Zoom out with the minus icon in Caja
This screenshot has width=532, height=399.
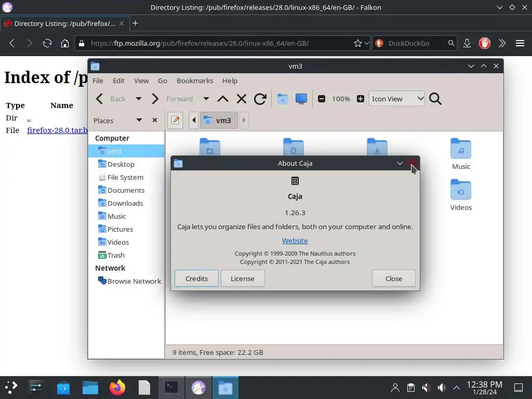[x=321, y=99]
